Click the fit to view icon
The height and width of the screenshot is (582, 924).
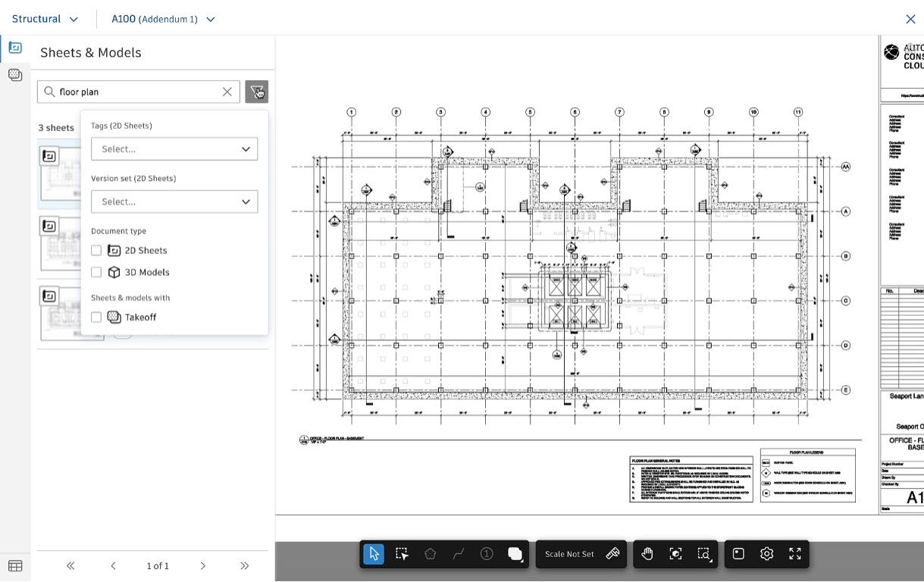pyautogui.click(x=676, y=554)
